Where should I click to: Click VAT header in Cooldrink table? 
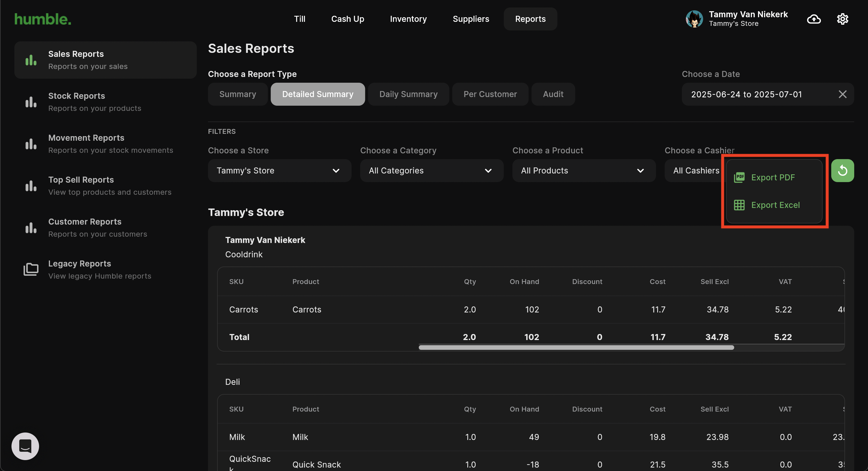pyautogui.click(x=785, y=282)
